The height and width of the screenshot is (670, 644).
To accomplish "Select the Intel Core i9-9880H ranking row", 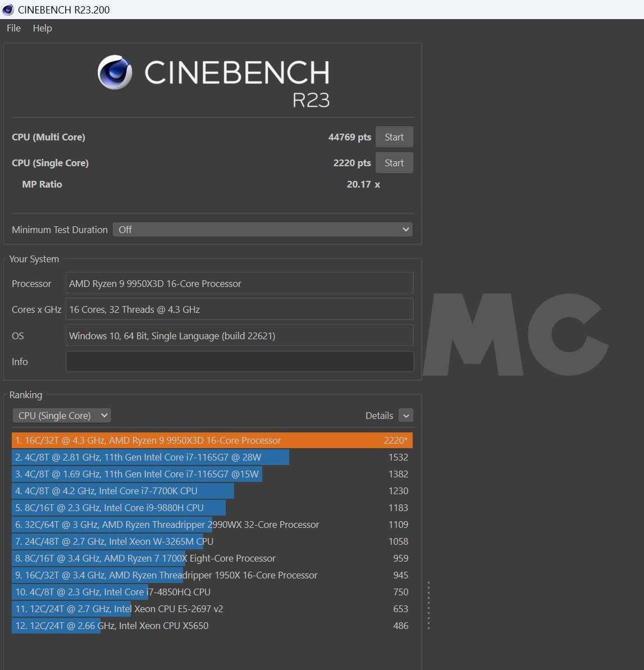I will (x=212, y=508).
